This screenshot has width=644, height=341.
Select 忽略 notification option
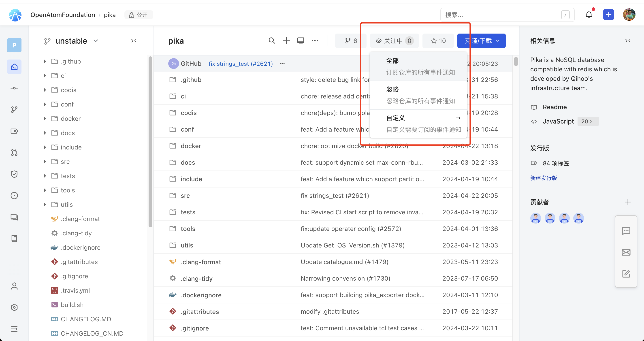pyautogui.click(x=418, y=95)
